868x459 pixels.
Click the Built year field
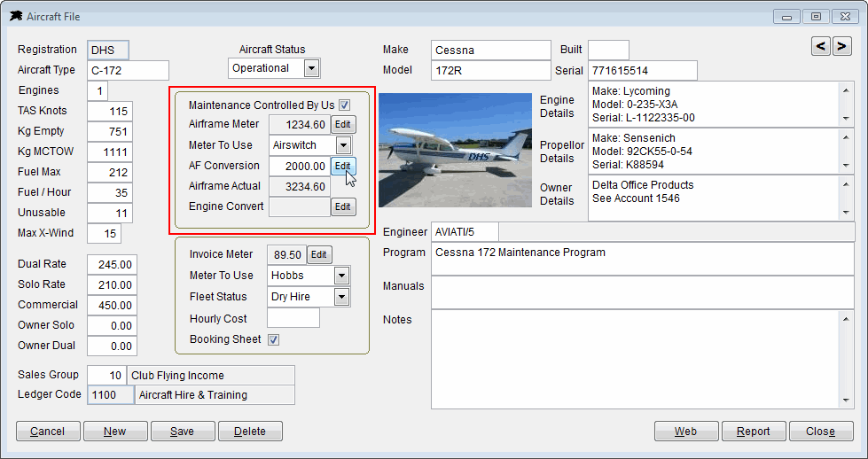click(x=608, y=50)
